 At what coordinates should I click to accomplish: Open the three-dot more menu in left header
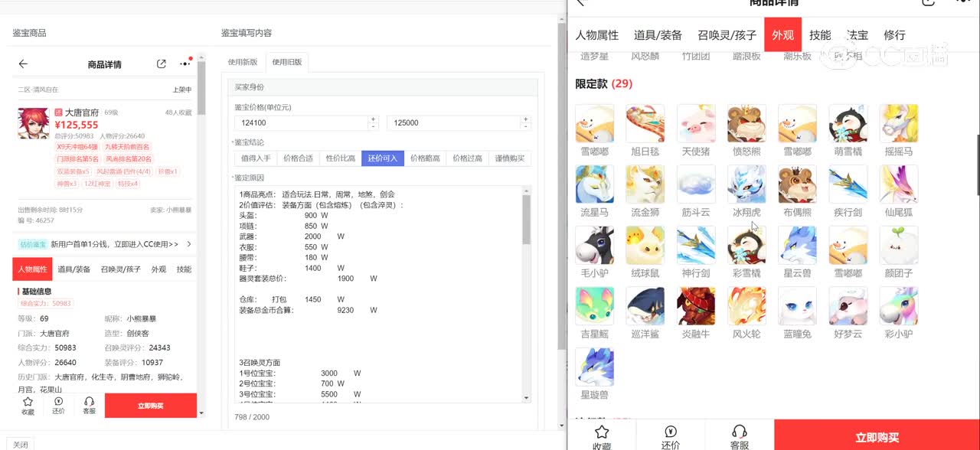click(186, 64)
